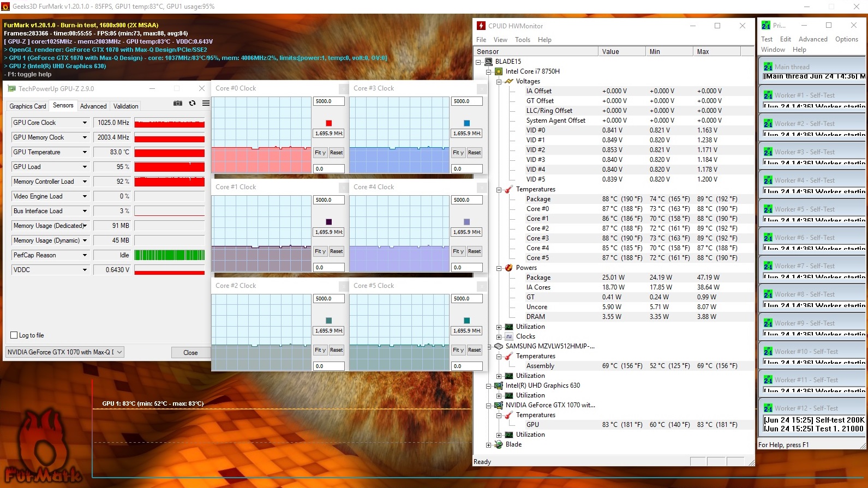The image size is (868, 488).
Task: Open the GPU-Z hamburger menu icon
Action: click(x=206, y=103)
